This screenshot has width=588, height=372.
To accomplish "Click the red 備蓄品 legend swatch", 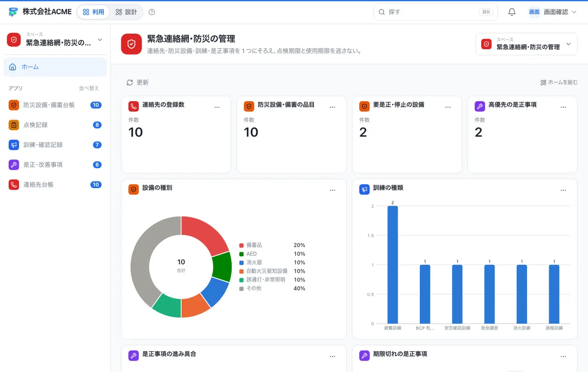I will 241,246.
